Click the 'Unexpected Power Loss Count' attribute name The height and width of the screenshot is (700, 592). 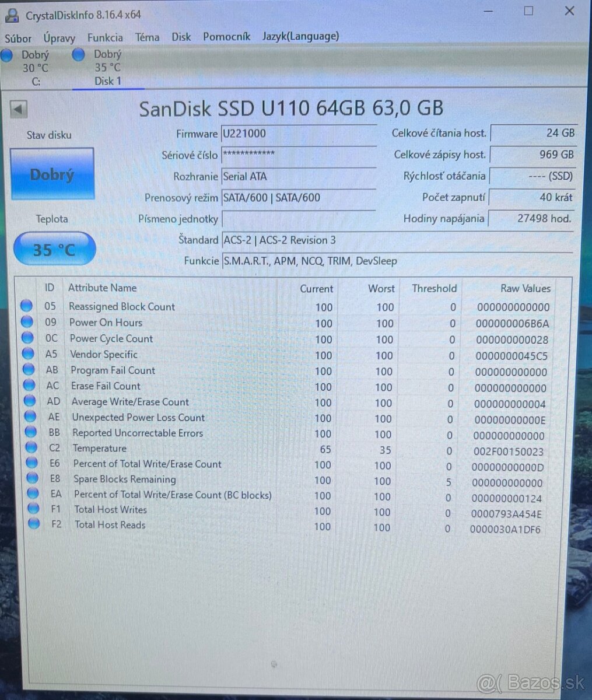point(138,417)
